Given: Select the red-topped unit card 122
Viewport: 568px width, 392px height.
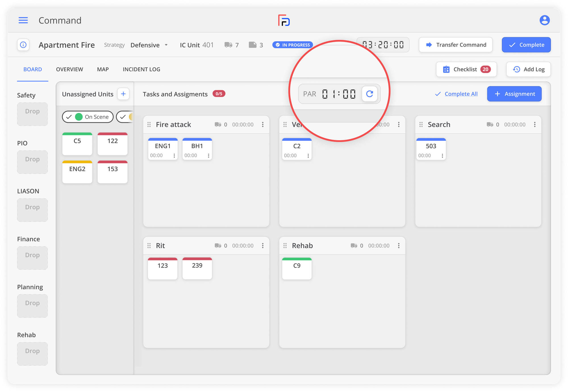Looking at the screenshot, I should (112, 144).
